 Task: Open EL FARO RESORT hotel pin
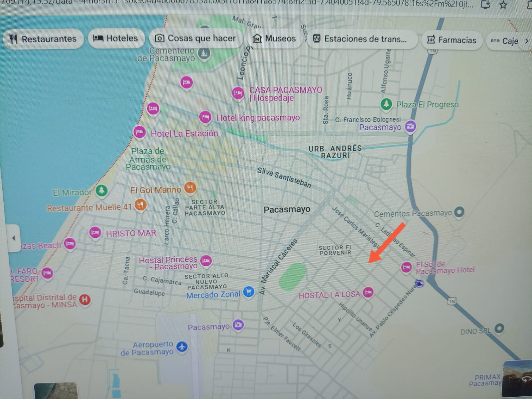click(47, 274)
